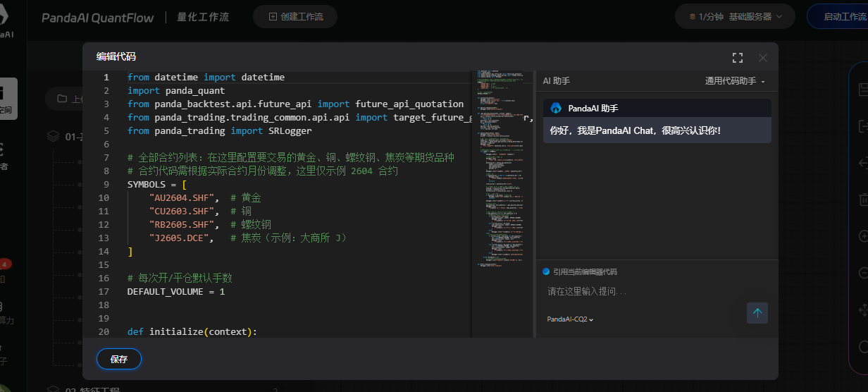
Task: Open the 通用代码助手 assistant type dropdown
Action: [735, 81]
